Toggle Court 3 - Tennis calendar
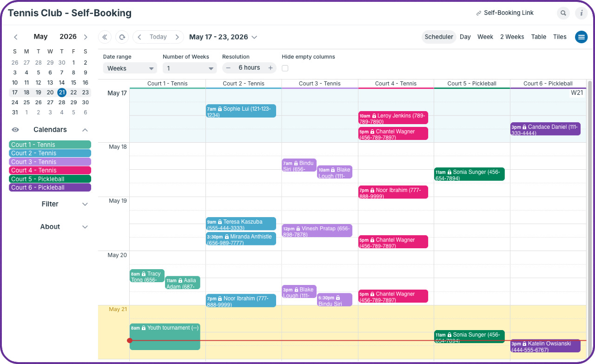This screenshot has width=595, height=364. point(50,162)
